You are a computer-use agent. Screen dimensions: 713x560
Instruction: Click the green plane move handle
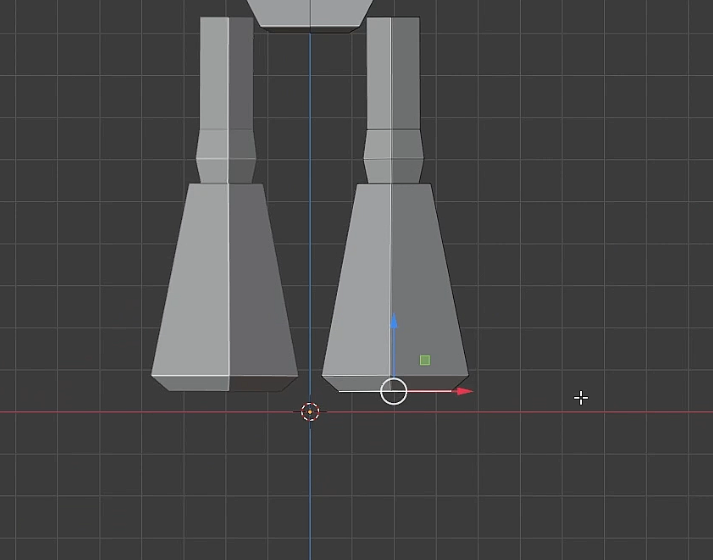click(425, 360)
